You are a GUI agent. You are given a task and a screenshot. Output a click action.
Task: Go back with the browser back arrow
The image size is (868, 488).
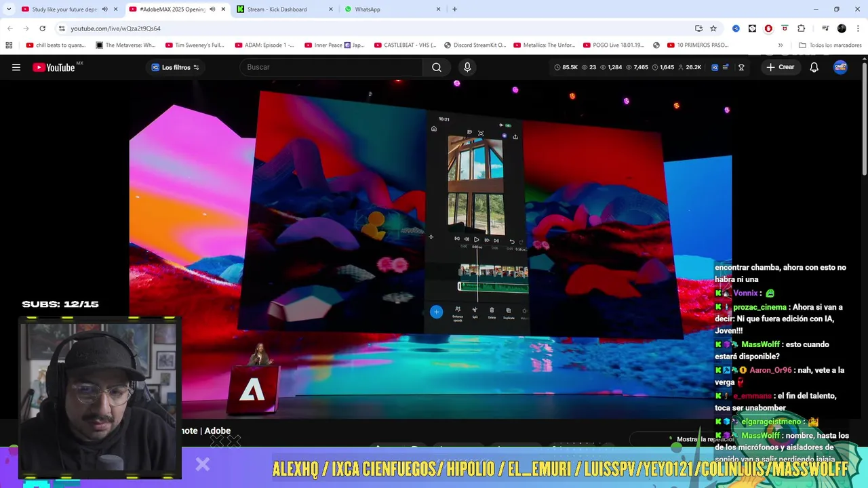9,28
